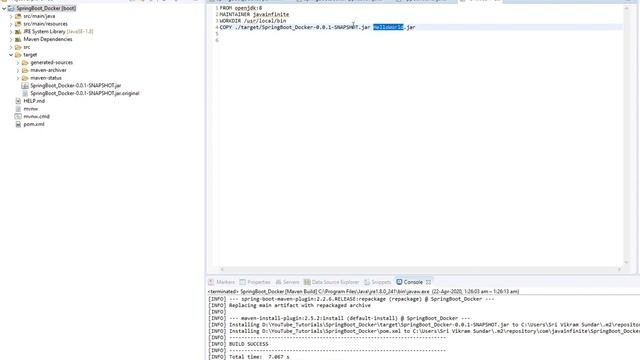Select maven-archiver folder label
Image resolution: width=640 pixels, height=360 pixels.
[48, 70]
